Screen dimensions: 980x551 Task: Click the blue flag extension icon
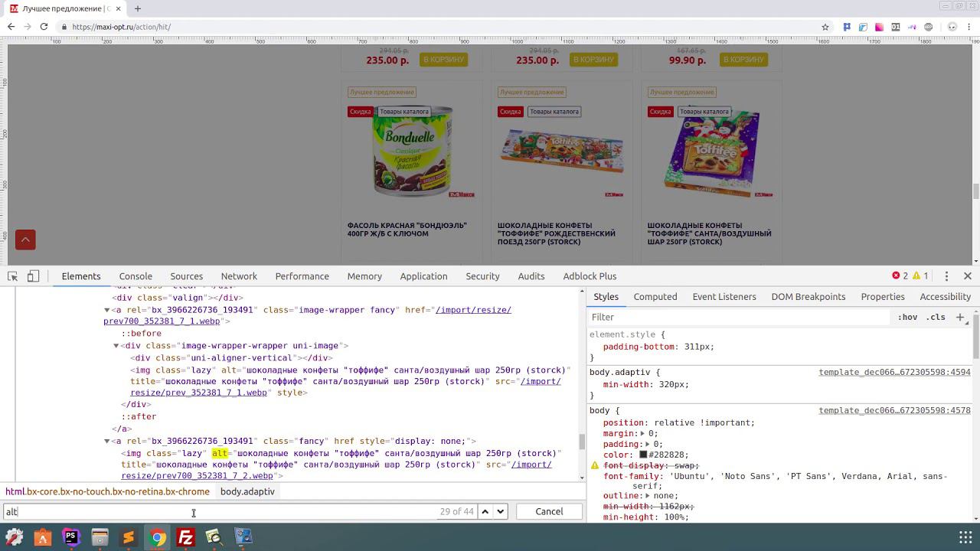click(847, 27)
